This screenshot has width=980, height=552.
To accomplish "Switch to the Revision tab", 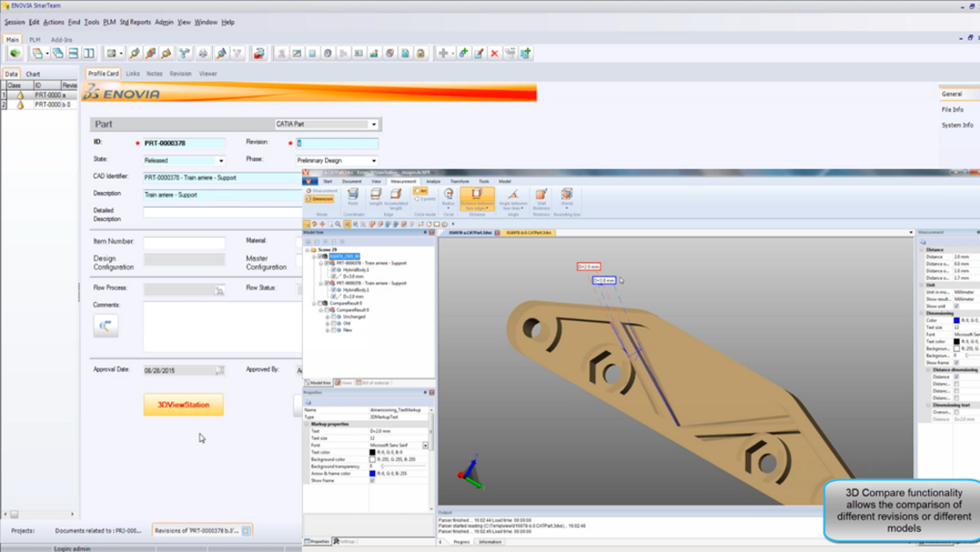I will click(181, 74).
